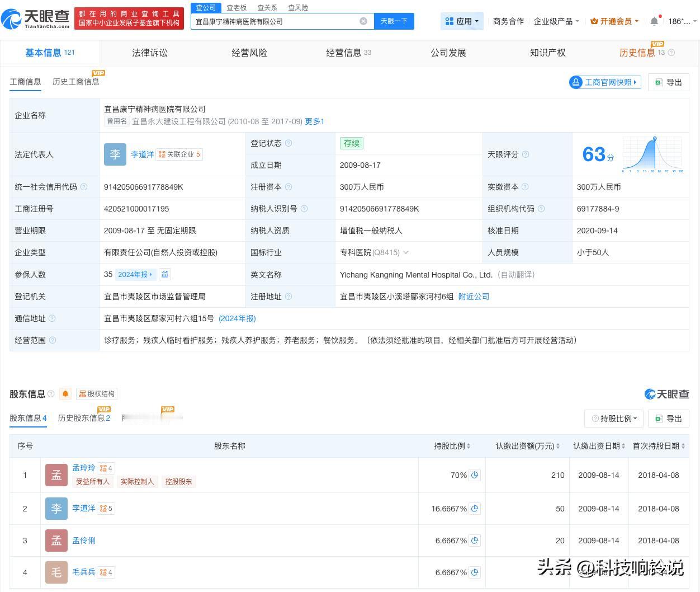This screenshot has width=700, height=592.
Task: Open the 知识产权 tab
Action: pyautogui.click(x=548, y=53)
